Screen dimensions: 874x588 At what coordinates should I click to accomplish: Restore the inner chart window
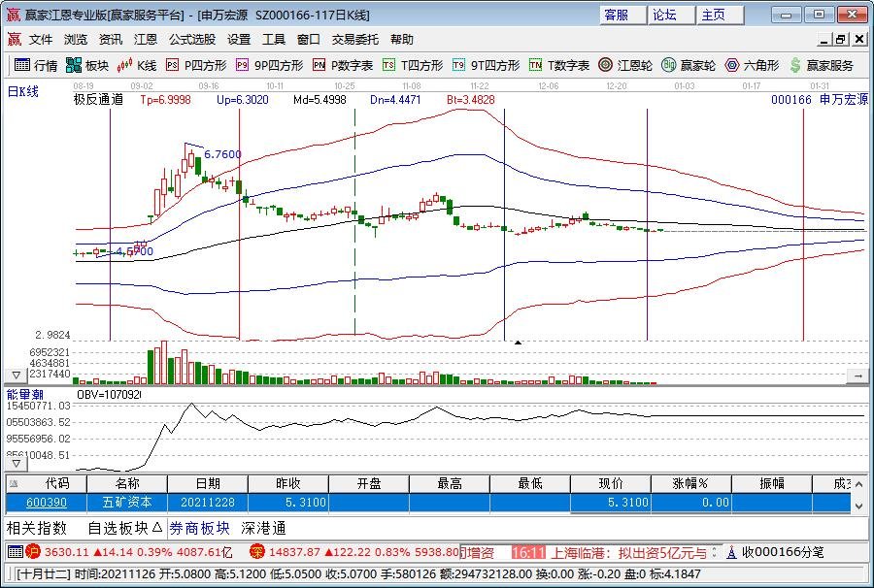point(841,39)
